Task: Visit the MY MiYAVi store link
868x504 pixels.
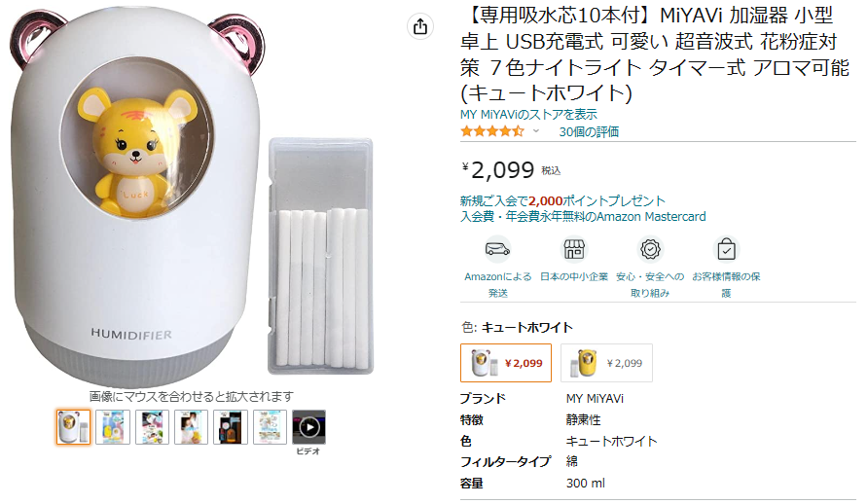Action: pyautogui.click(x=528, y=114)
